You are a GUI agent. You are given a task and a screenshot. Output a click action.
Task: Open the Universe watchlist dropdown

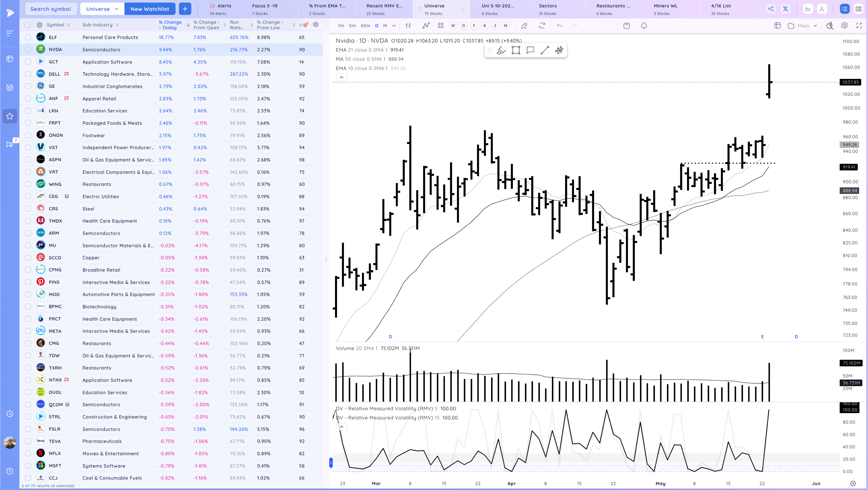102,9
